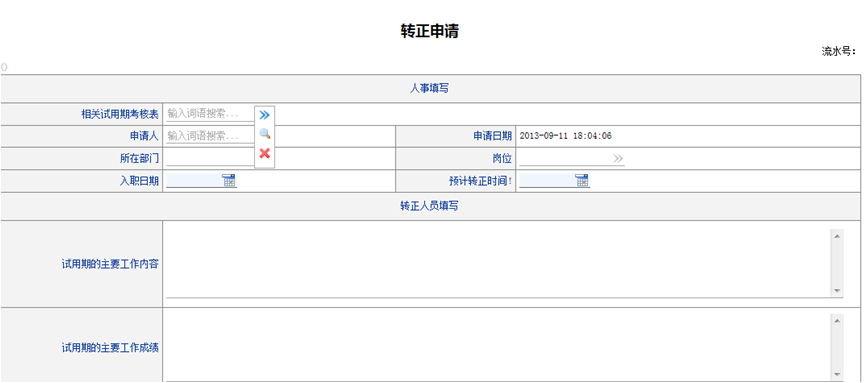Click the 申请日期 timestamp value
This screenshot has width=867, height=383.
(x=566, y=136)
